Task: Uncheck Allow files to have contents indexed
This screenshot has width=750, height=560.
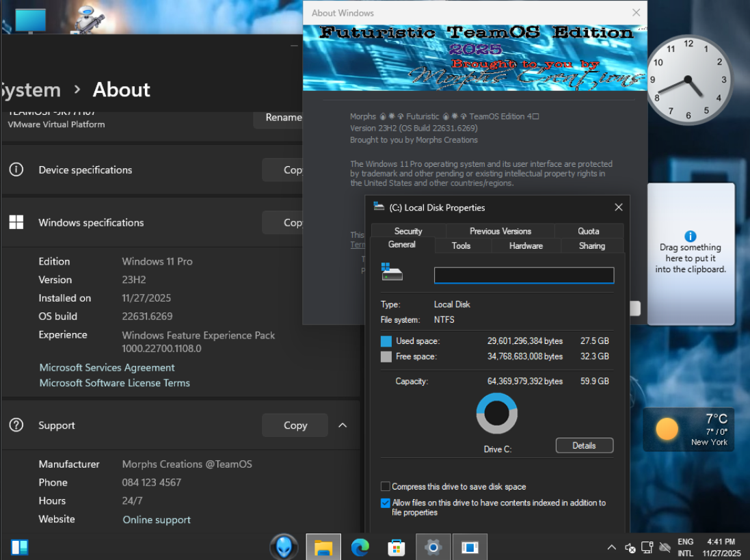Action: (386, 503)
